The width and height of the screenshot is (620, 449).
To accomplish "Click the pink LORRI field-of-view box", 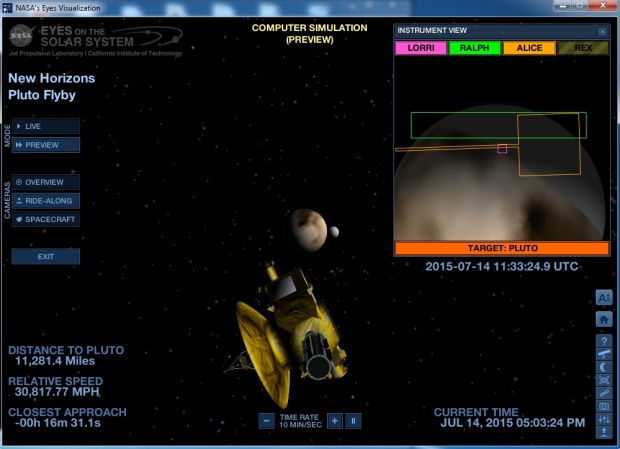I will (x=502, y=149).
